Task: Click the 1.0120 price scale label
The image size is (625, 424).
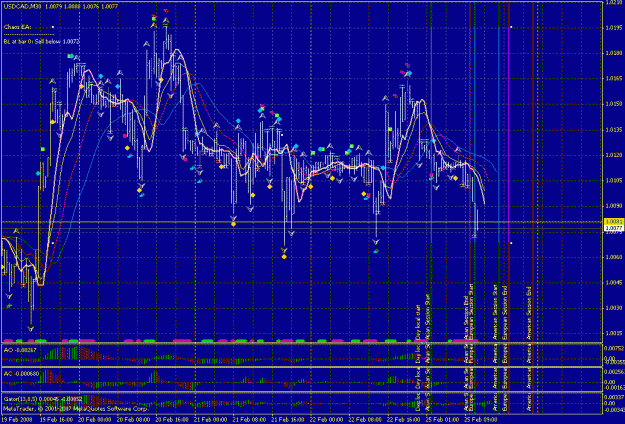Action: point(614,155)
